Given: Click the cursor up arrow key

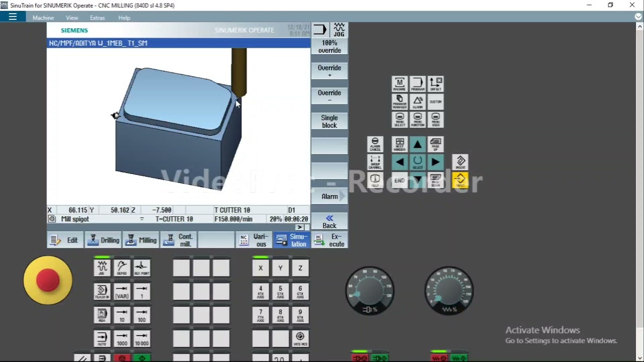Looking at the screenshot, I should tap(418, 144).
